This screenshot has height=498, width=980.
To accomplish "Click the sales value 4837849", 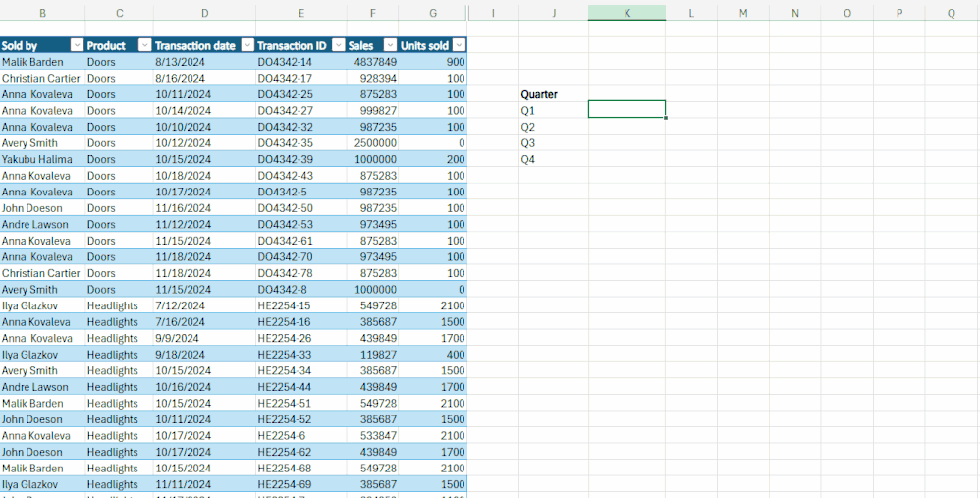I will pos(372,62).
